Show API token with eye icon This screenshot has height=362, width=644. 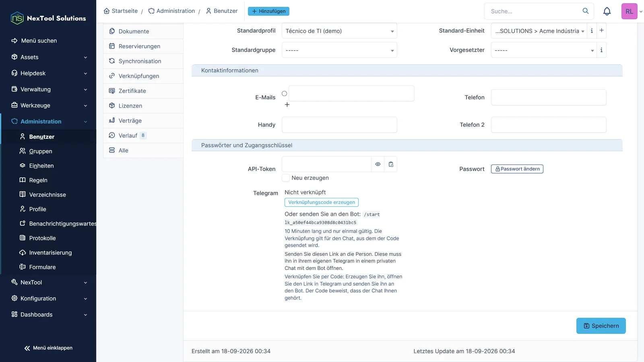pyautogui.click(x=378, y=164)
